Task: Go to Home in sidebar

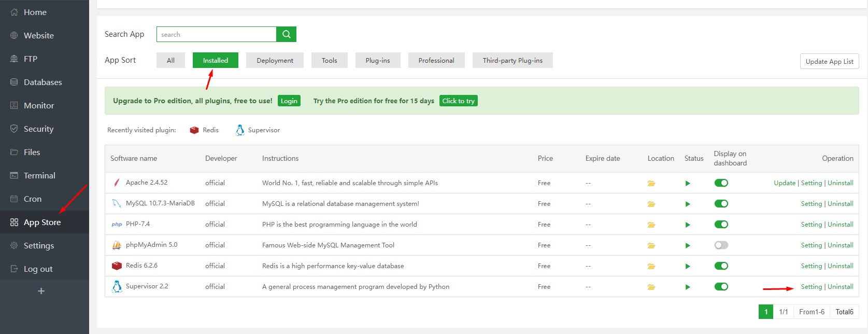Action: click(x=45, y=12)
